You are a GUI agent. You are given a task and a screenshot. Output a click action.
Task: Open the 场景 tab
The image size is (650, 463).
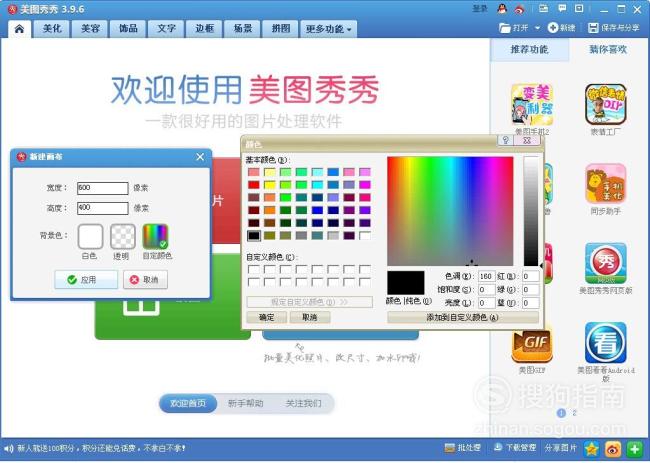[243, 29]
